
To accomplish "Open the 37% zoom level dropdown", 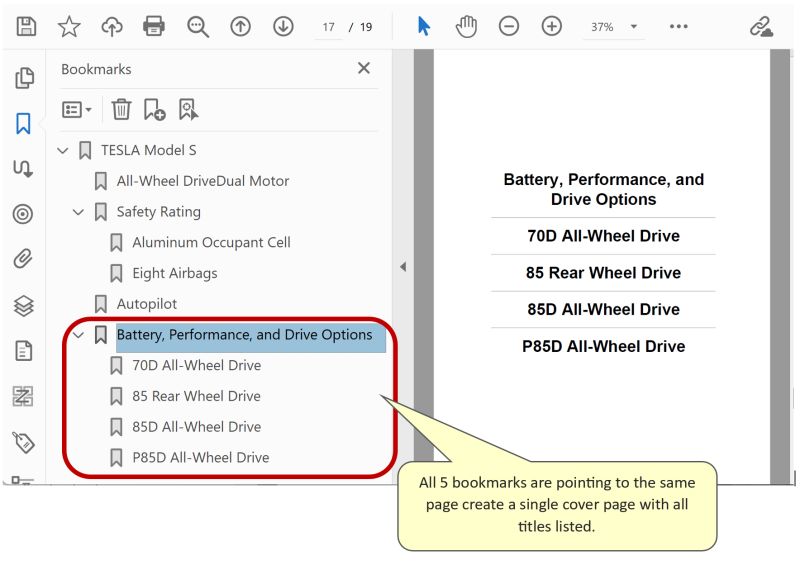I will tap(634, 26).
